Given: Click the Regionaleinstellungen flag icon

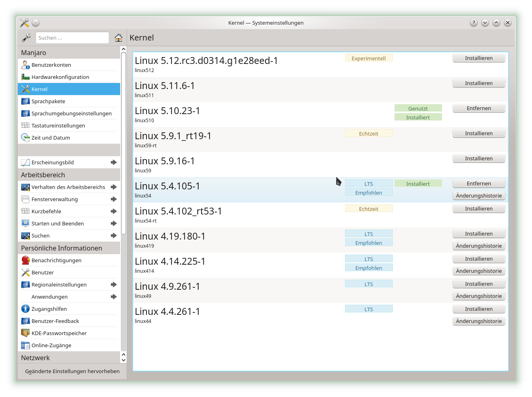Looking at the screenshot, I should click(25, 284).
